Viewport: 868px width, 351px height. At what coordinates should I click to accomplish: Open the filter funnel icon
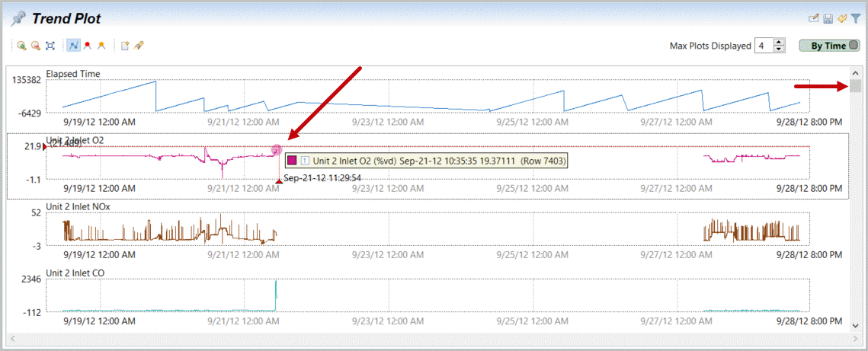pyautogui.click(x=855, y=18)
